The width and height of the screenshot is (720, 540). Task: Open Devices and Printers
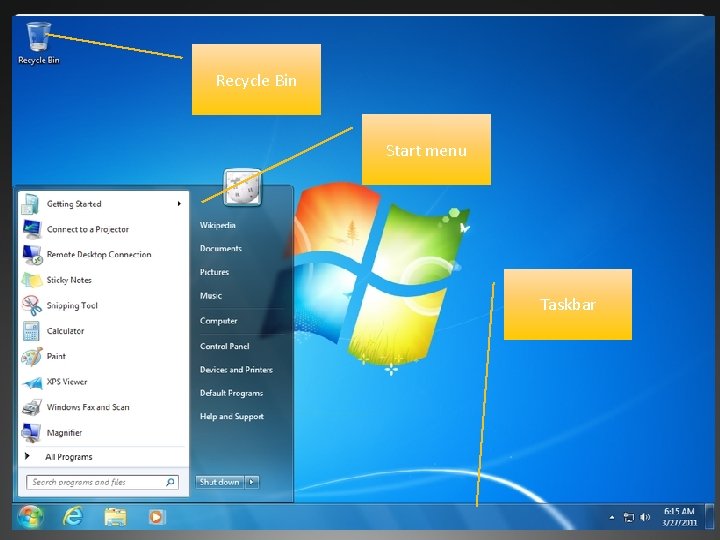click(236, 370)
